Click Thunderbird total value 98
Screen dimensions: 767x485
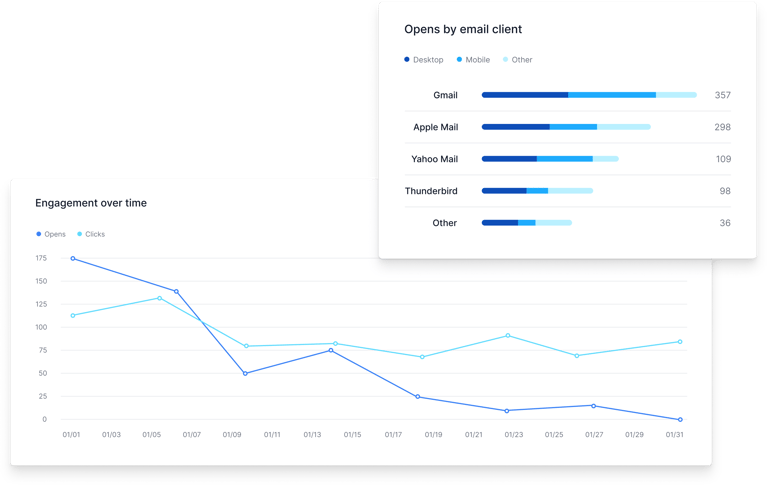coord(725,191)
